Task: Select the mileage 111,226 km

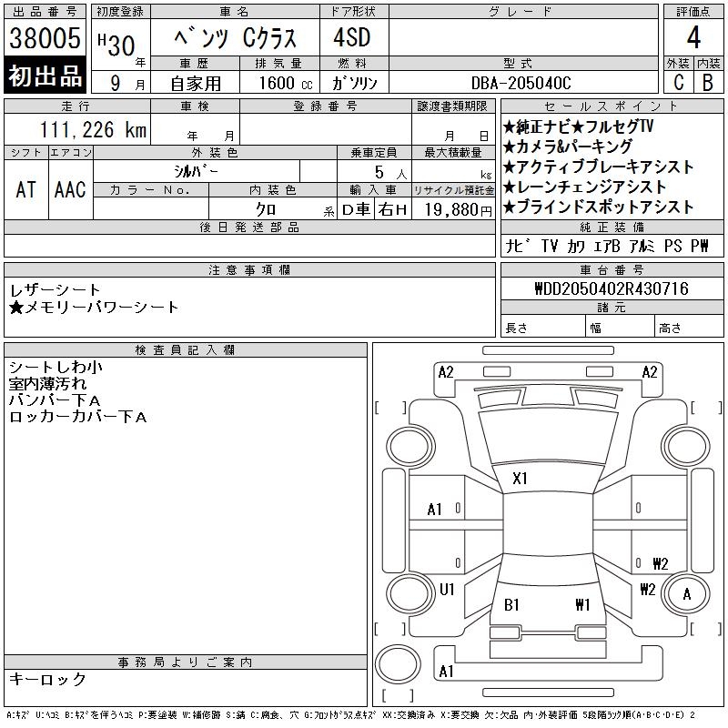Action: 93,129
